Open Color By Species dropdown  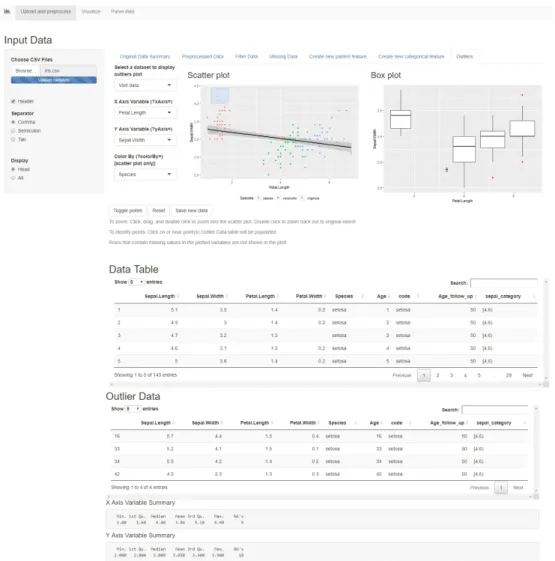[145, 174]
